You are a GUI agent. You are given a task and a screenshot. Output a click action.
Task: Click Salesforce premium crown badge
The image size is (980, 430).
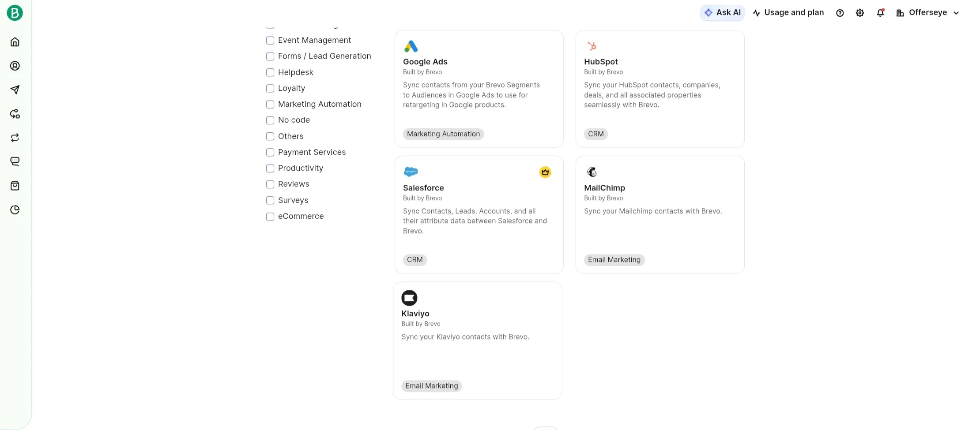click(545, 172)
